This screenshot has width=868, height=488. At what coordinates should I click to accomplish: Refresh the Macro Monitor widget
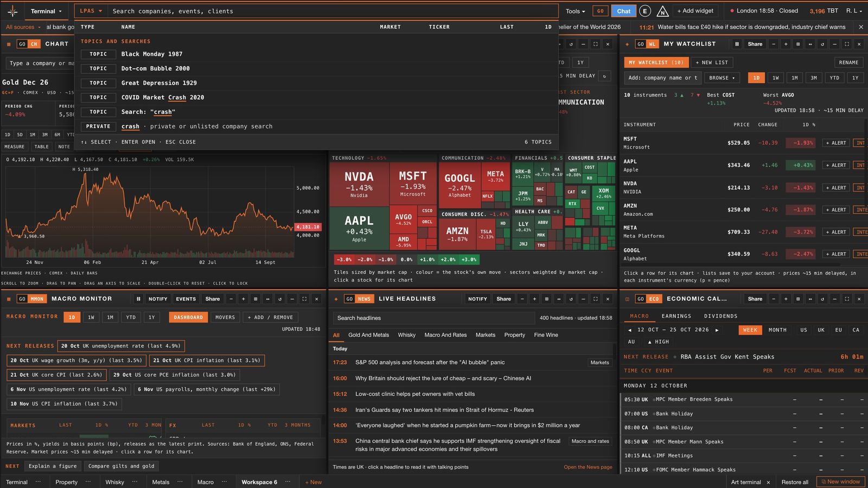[280, 299]
